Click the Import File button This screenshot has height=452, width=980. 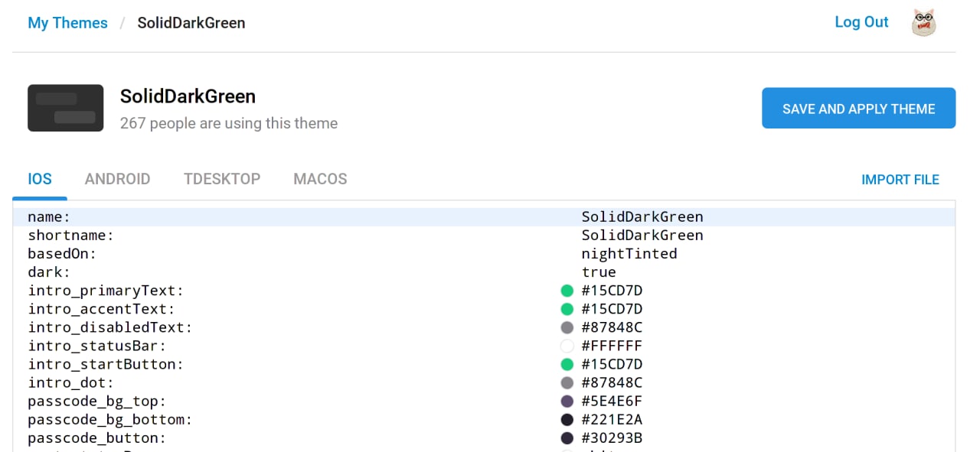point(900,180)
